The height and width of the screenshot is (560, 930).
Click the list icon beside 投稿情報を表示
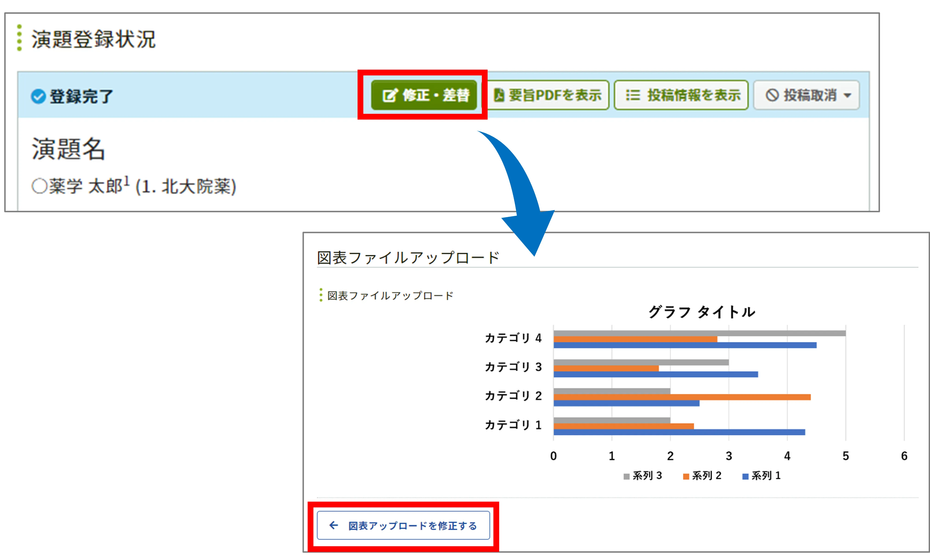[633, 95]
